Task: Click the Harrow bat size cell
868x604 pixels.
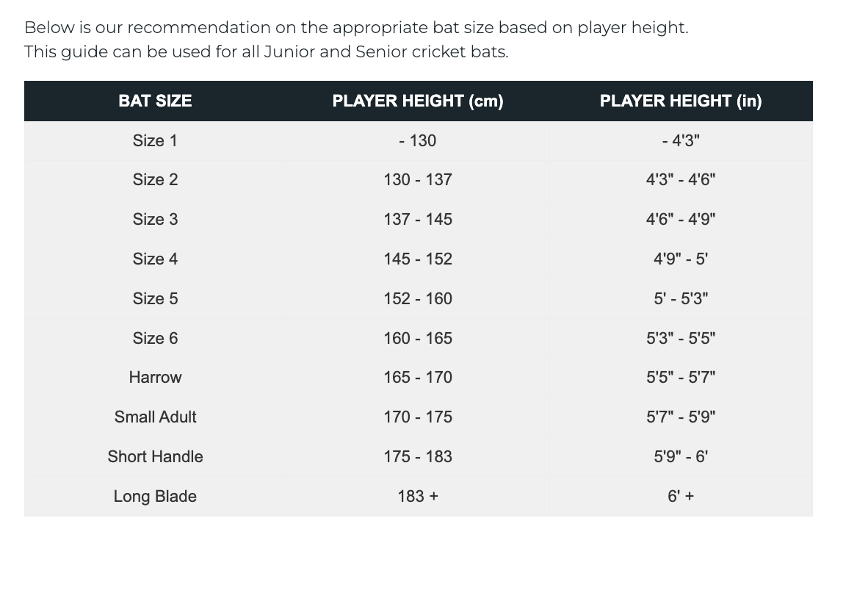Action: point(155,377)
